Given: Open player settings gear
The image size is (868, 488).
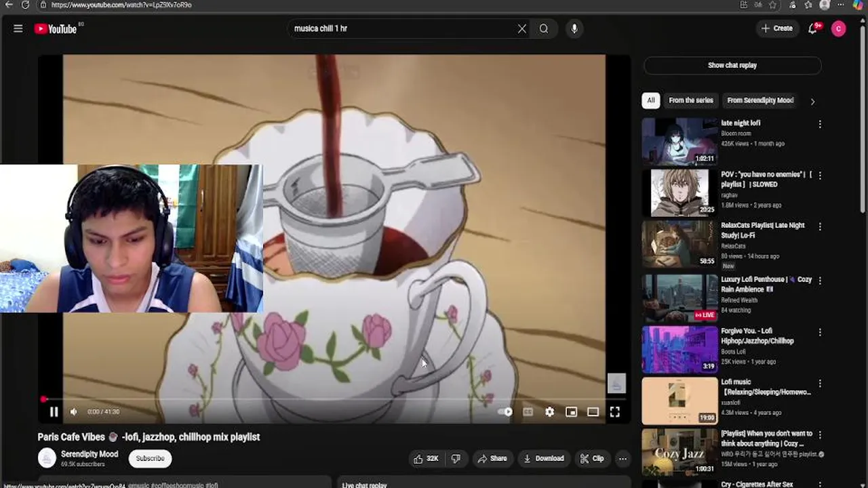Looking at the screenshot, I should [549, 411].
